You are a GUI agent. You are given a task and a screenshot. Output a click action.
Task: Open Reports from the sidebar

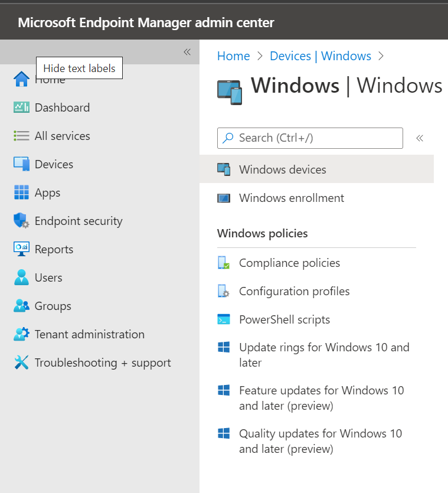[x=54, y=249]
